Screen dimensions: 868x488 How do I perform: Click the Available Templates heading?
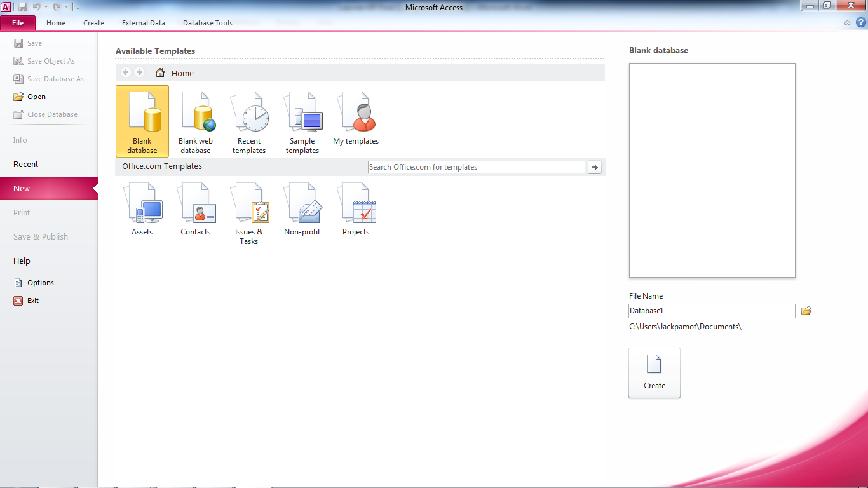coord(155,51)
